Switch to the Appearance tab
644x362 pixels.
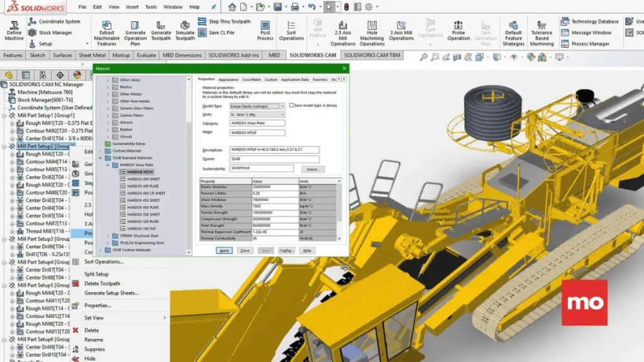[x=228, y=80]
